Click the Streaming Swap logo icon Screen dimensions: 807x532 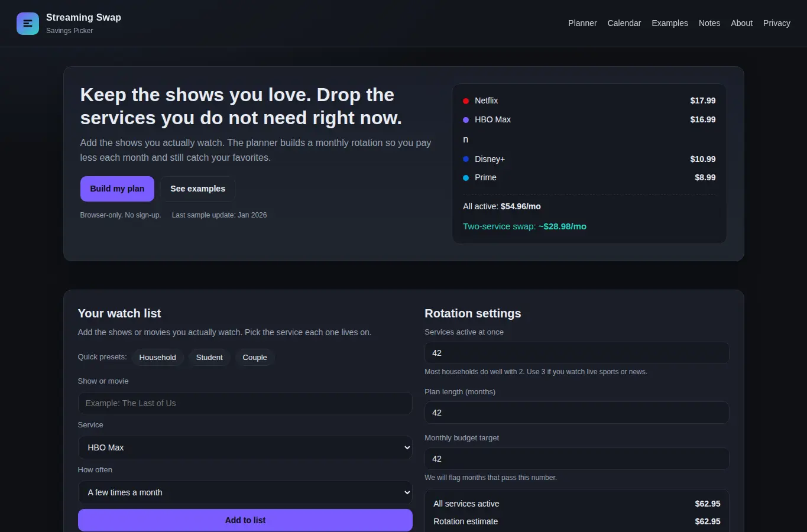pos(28,24)
